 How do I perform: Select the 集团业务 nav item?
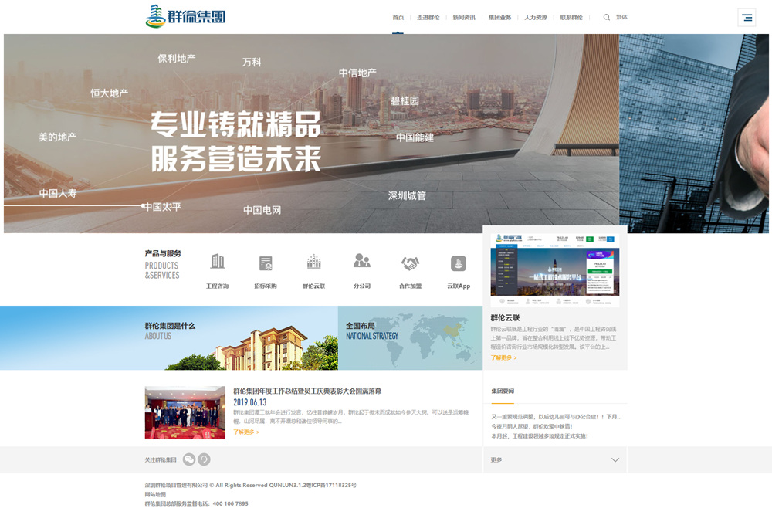(499, 18)
